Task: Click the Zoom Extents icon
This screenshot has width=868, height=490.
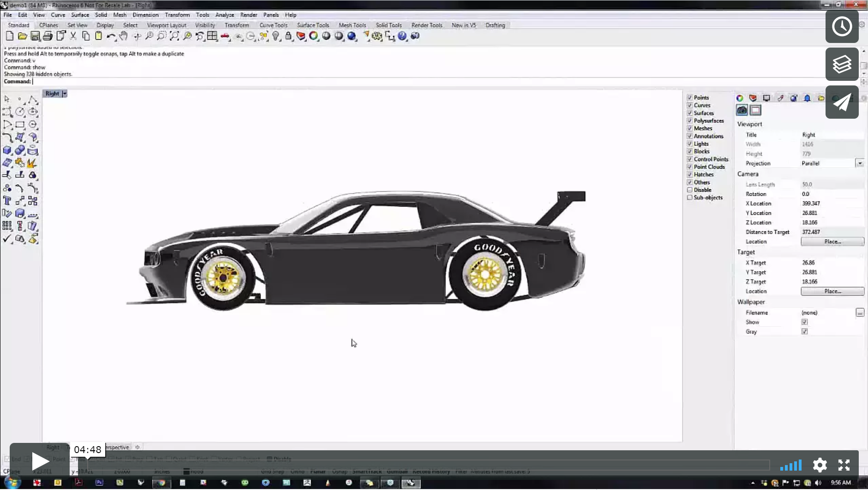Action: (174, 36)
